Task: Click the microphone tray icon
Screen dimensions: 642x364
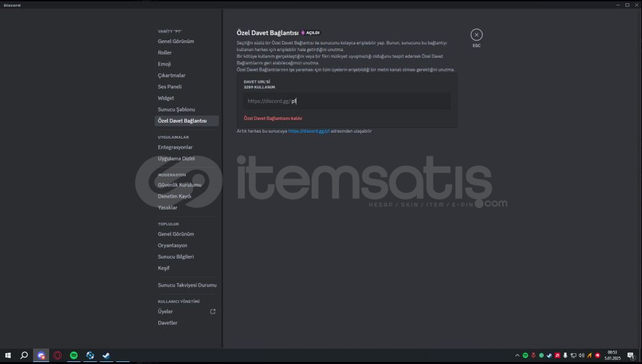Action: pyautogui.click(x=565, y=355)
